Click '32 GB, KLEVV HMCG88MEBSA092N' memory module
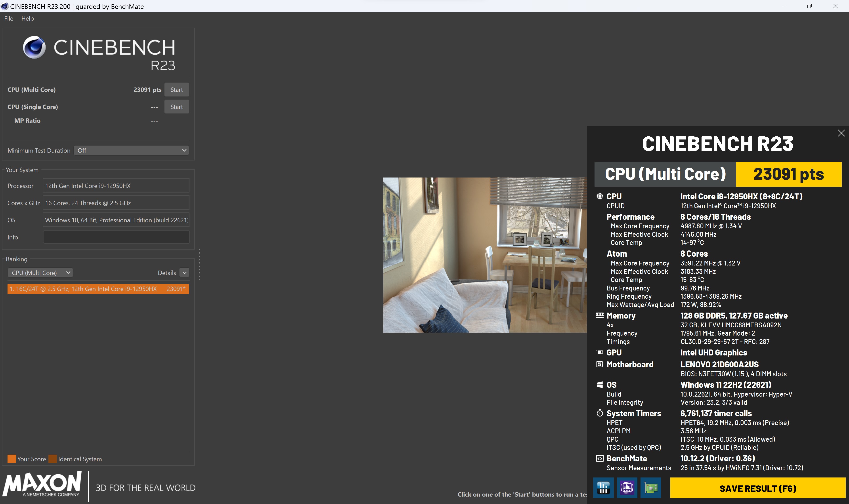 pos(731,325)
